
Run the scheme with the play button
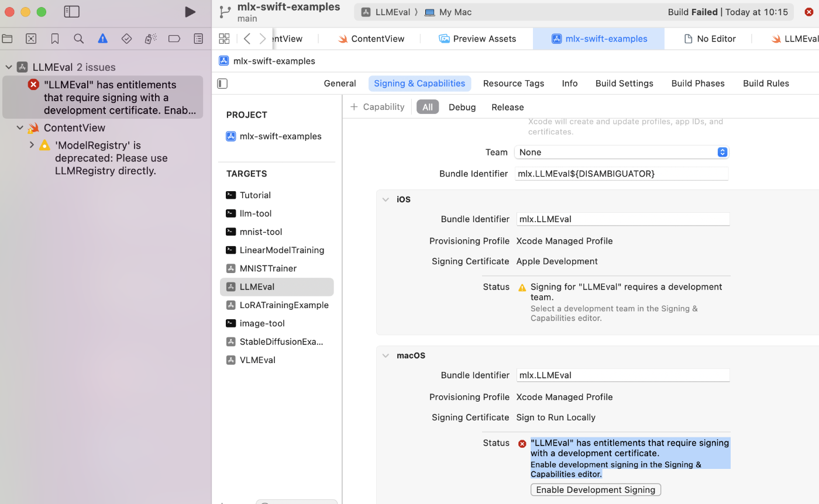pos(190,12)
